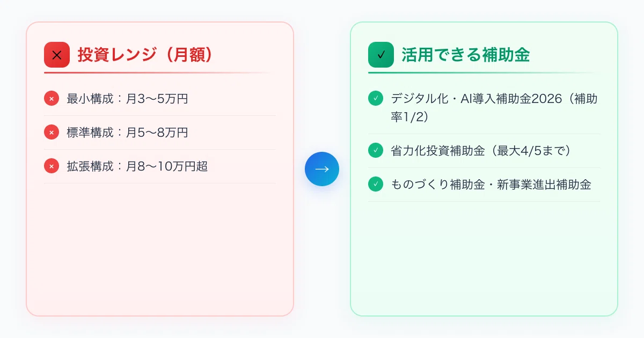
Task: Select the 標準構成：月5〜8万円 text
Action: (127, 133)
